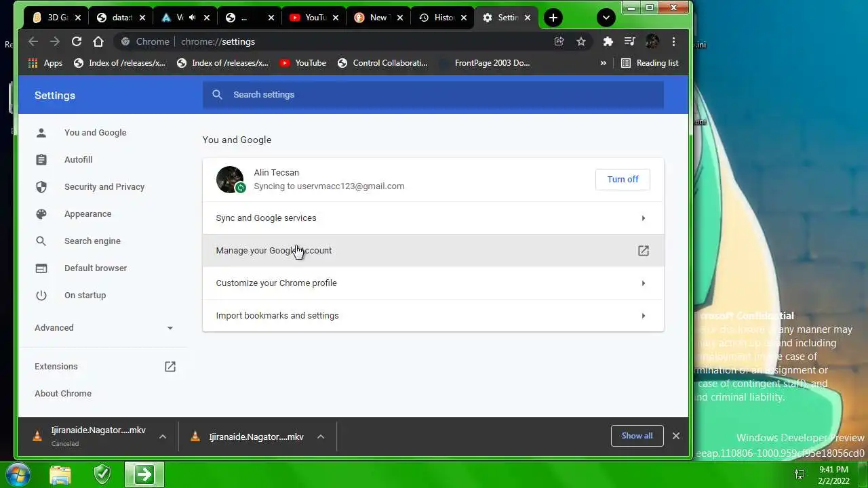
Task: Open FrontPage 2003 Do... bookmark
Action: (484, 63)
